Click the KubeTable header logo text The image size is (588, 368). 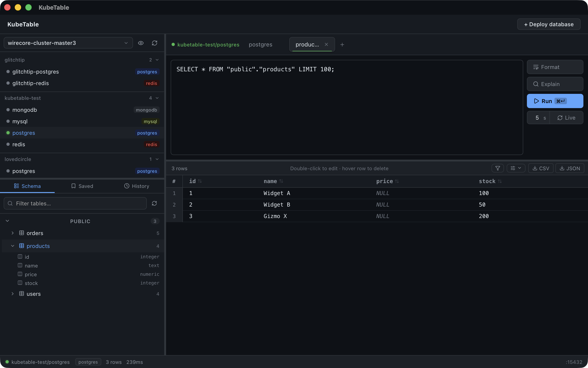tap(23, 24)
